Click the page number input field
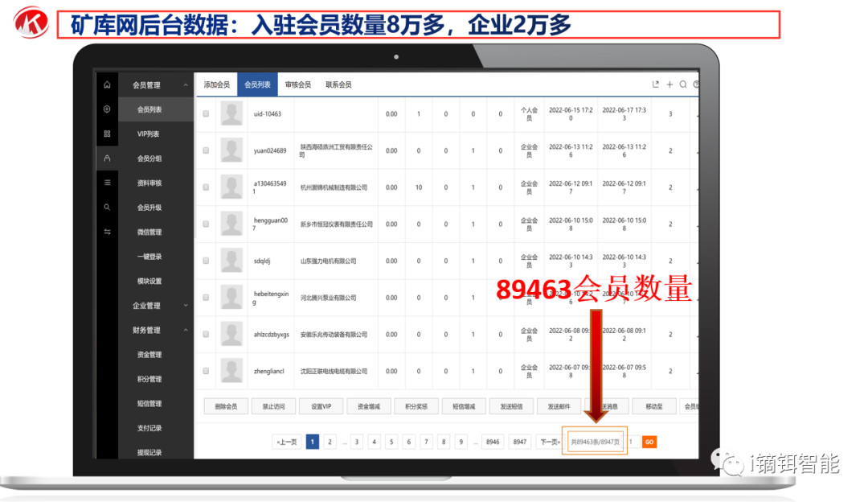The height and width of the screenshot is (502, 868). (x=632, y=442)
